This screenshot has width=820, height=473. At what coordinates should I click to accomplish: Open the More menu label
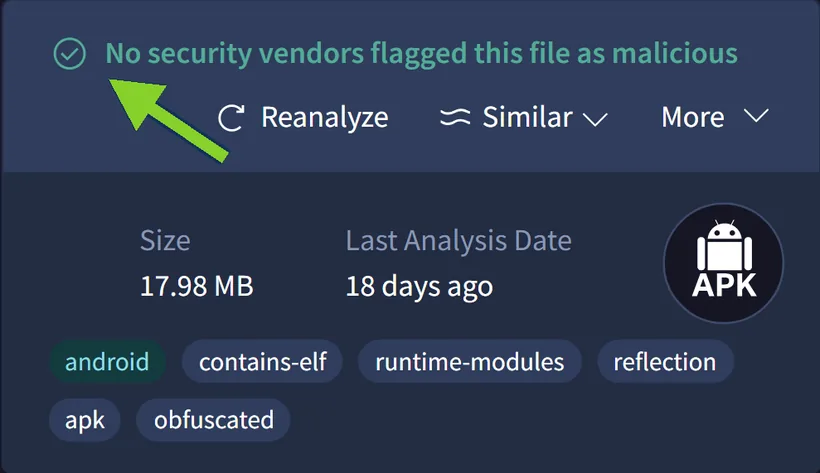tap(693, 117)
